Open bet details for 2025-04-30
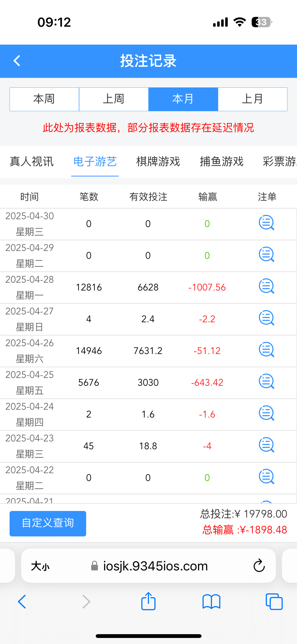This screenshot has width=297, height=644. 266,223
